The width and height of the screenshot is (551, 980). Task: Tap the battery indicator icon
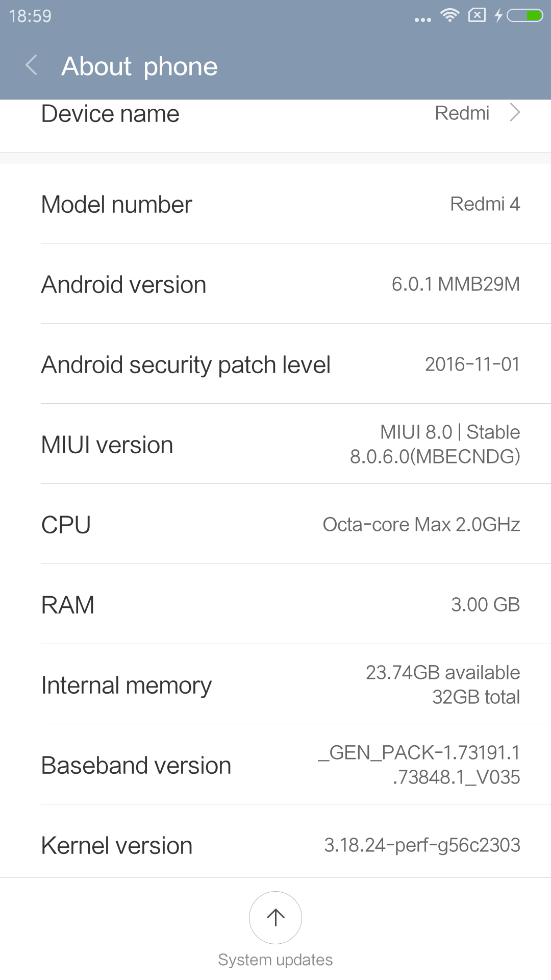point(525,16)
